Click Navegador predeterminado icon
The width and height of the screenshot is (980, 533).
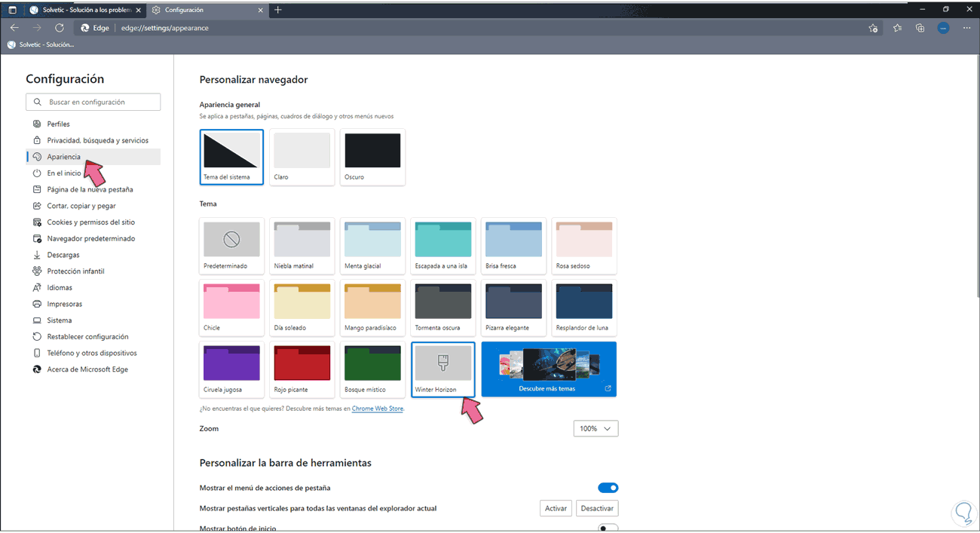[x=37, y=238]
